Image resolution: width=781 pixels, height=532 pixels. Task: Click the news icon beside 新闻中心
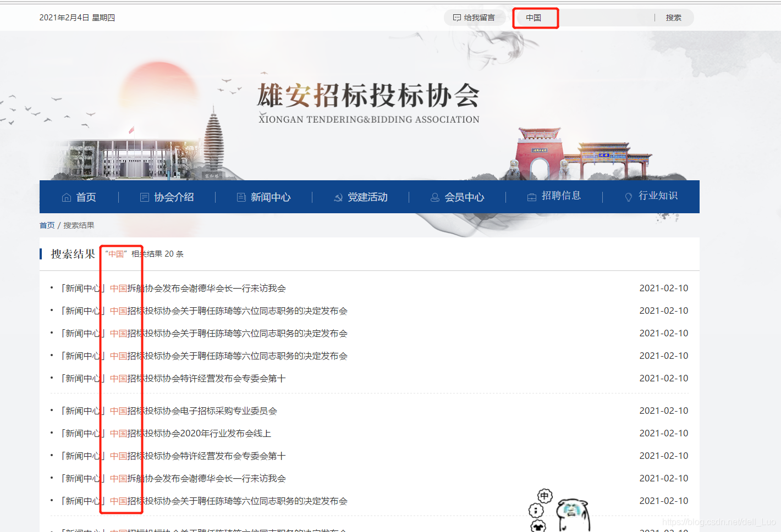[x=241, y=197]
